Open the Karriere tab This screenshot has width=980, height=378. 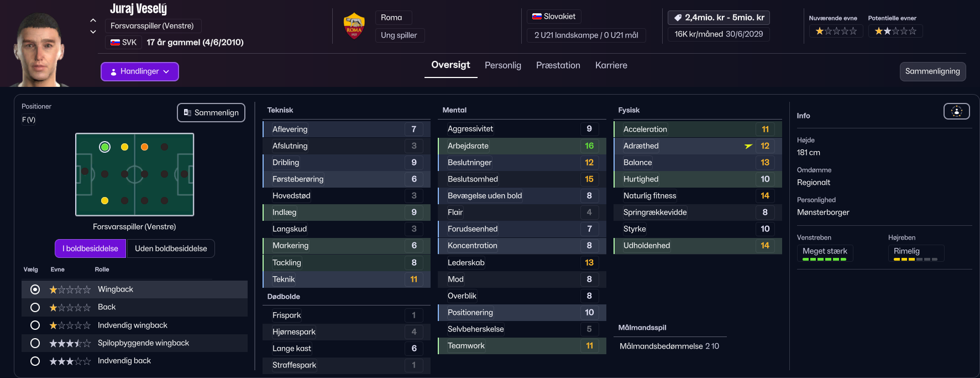611,65
